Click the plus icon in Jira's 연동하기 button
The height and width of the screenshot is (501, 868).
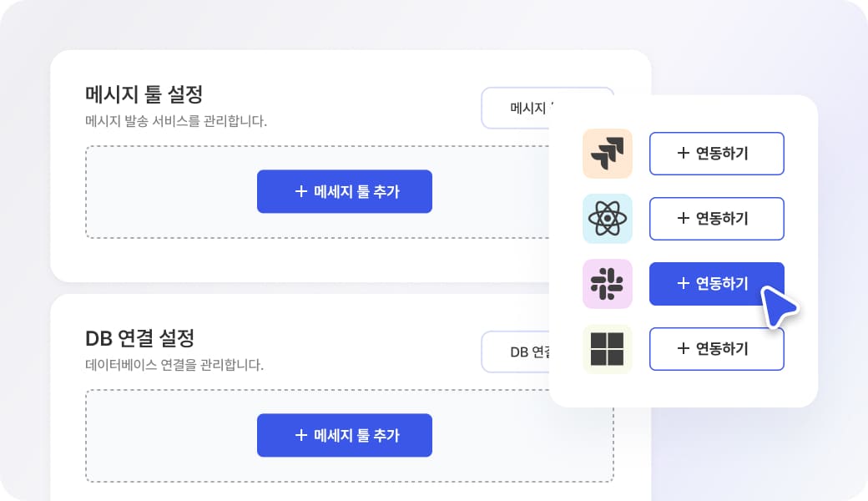684,153
